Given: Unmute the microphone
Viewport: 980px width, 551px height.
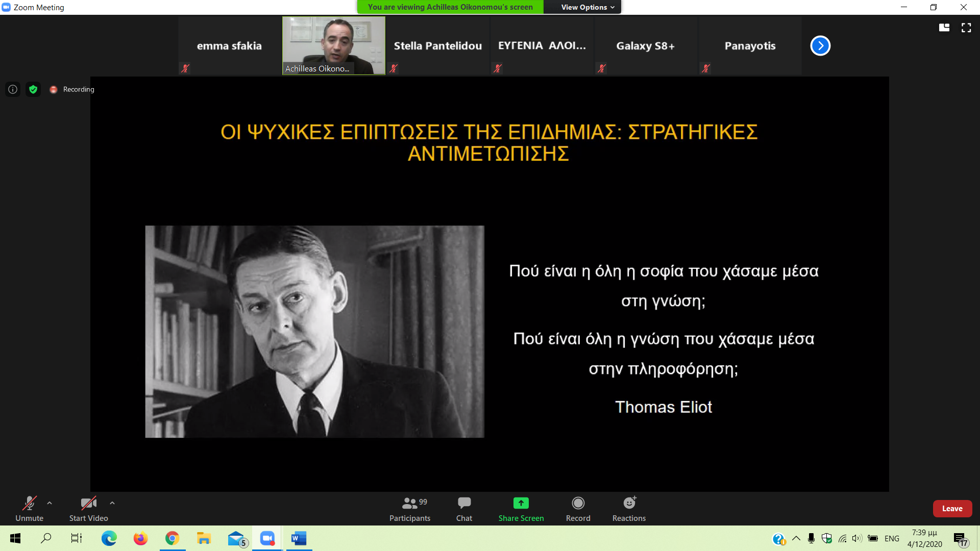Looking at the screenshot, I should click(29, 509).
